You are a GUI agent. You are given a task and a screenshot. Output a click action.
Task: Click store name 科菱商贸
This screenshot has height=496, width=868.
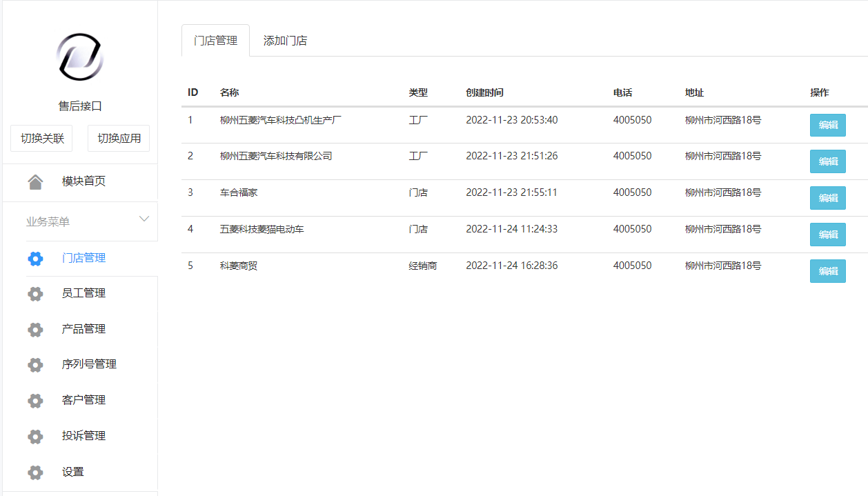[x=239, y=266]
